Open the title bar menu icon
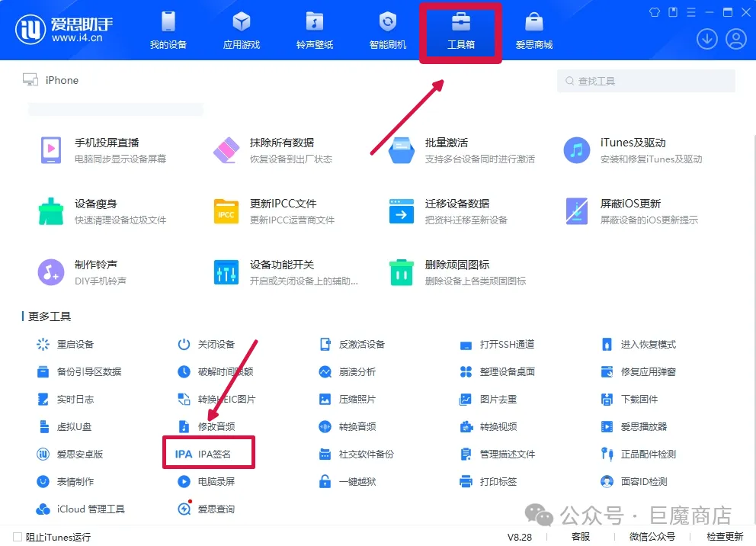Viewport: 756px width, 546px height. [691, 12]
